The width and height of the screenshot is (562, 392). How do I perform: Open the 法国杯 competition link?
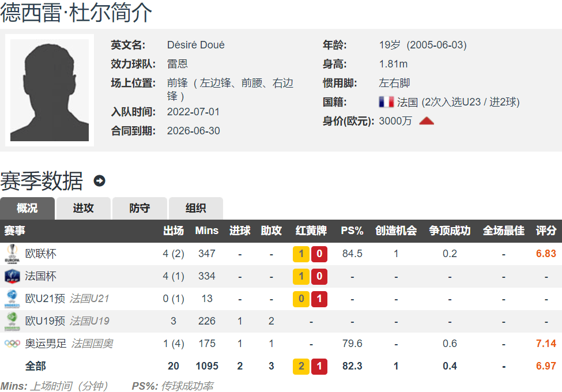40,276
